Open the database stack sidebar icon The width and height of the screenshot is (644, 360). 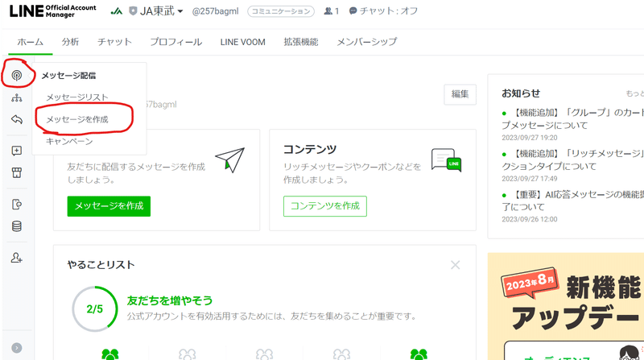pos(16,226)
